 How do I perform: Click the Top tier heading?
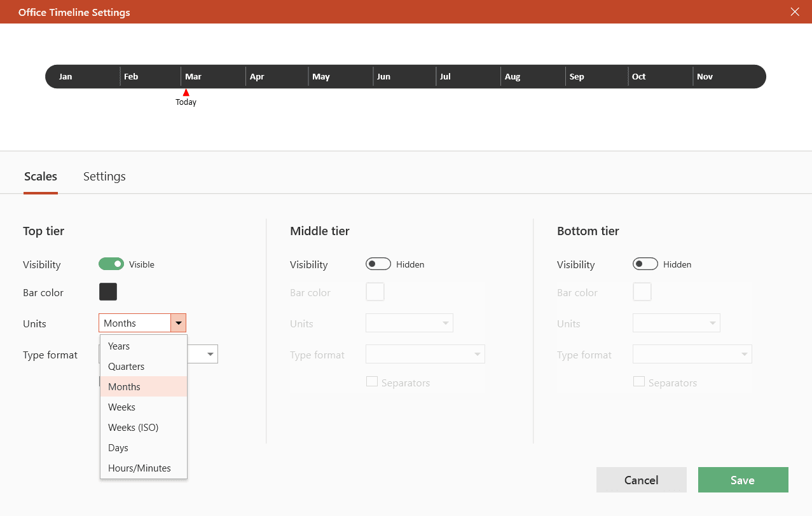tap(44, 231)
